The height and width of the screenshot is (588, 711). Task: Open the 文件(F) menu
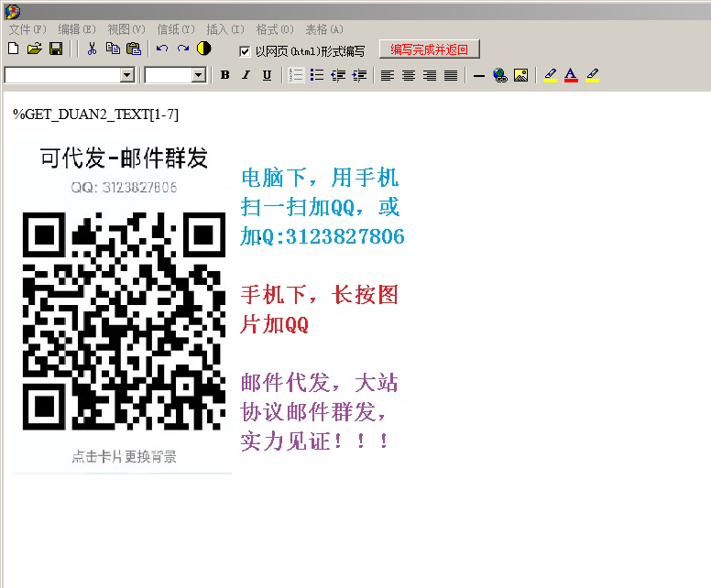tap(27, 29)
